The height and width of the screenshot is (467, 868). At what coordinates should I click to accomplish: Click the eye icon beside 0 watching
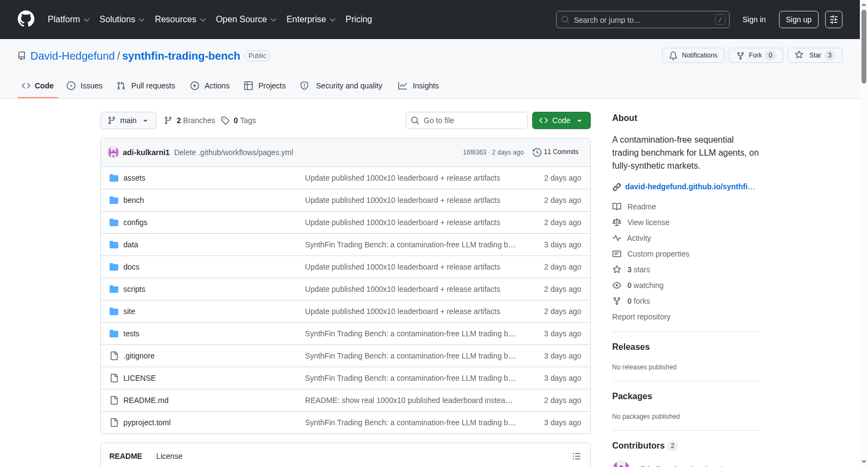[x=617, y=285]
